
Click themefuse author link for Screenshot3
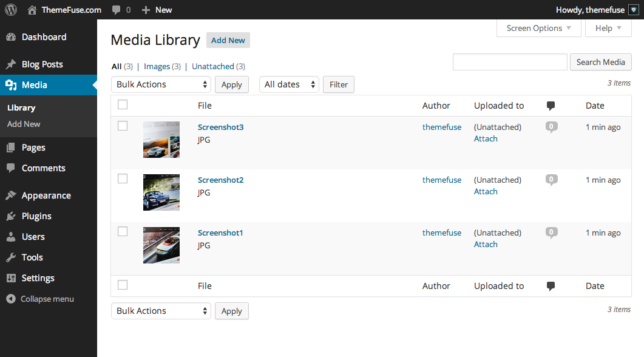(442, 127)
